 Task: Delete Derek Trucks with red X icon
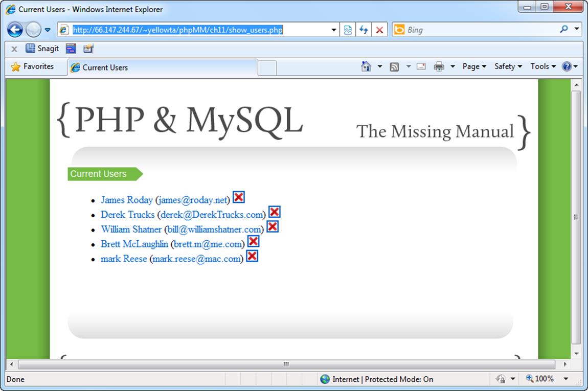pos(275,212)
